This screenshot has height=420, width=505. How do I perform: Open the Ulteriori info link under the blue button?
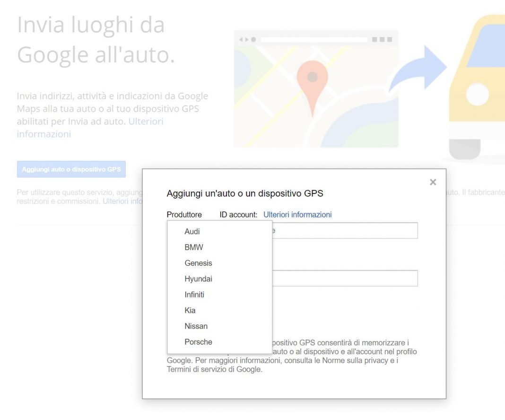click(x=122, y=201)
